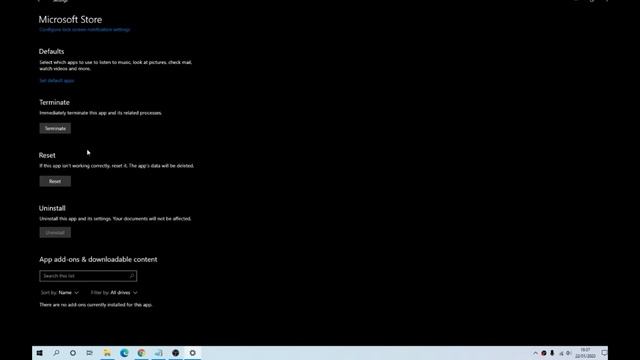Screen dimensions: 640x360
Task: Click 'Your documents will not be affected' text
Action: [x=152, y=219]
